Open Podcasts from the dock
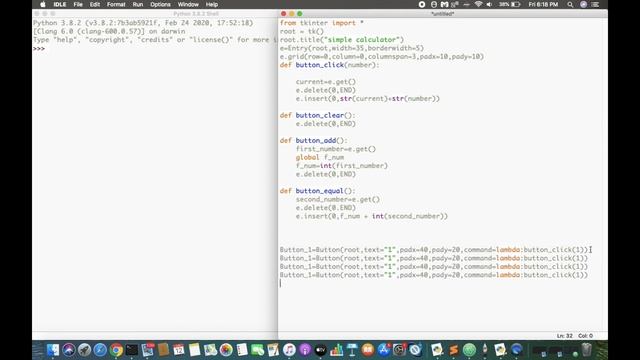Image resolution: width=640 pixels, height=360 pixels. point(305,350)
